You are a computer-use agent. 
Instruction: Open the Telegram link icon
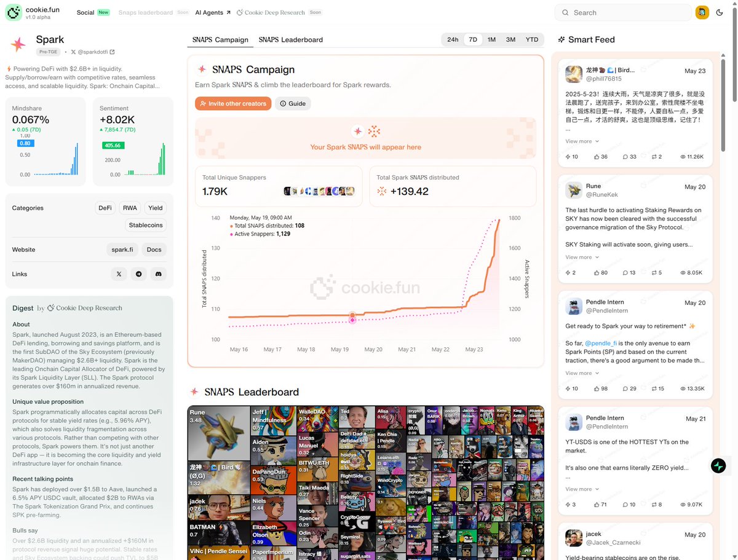click(139, 274)
